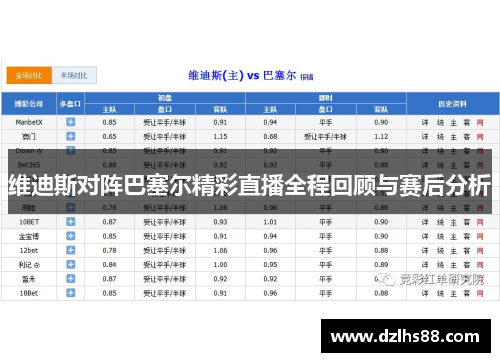Click the 1.15 opening away odds for 澳门
The height and width of the screenshot is (362, 500).
(x=220, y=137)
